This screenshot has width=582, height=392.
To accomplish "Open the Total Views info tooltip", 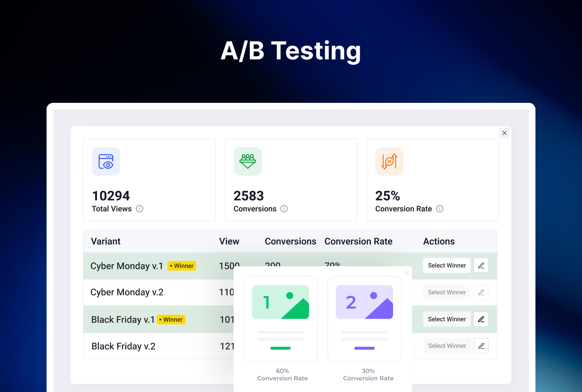I will pos(140,209).
